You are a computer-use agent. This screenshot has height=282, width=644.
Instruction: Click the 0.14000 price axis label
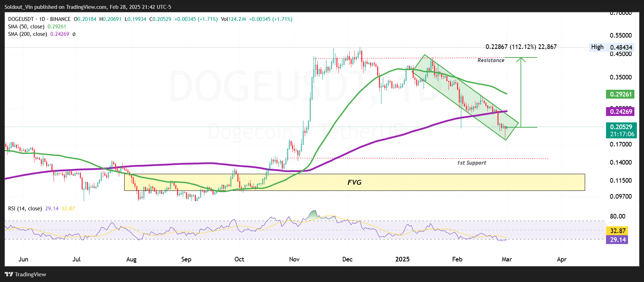point(621,162)
